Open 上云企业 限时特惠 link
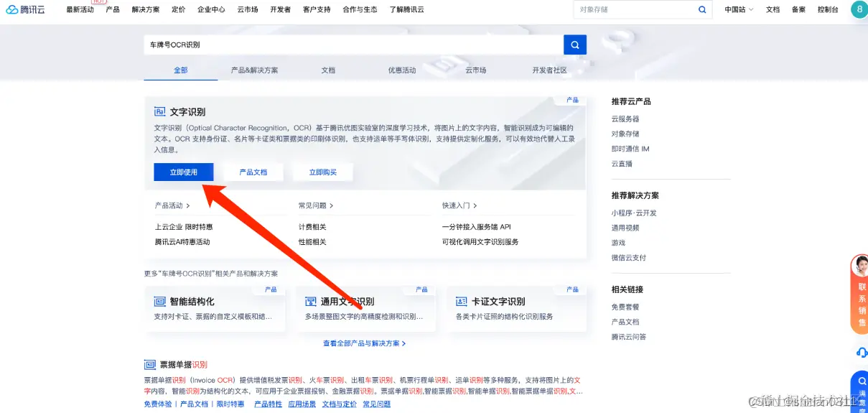 pos(182,227)
